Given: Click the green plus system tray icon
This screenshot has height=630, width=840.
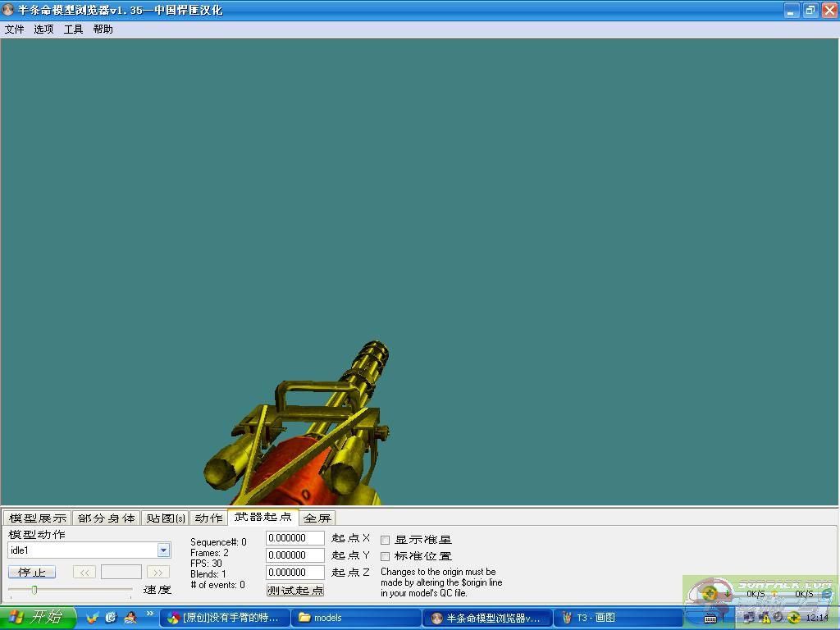Looking at the screenshot, I should tap(793, 618).
